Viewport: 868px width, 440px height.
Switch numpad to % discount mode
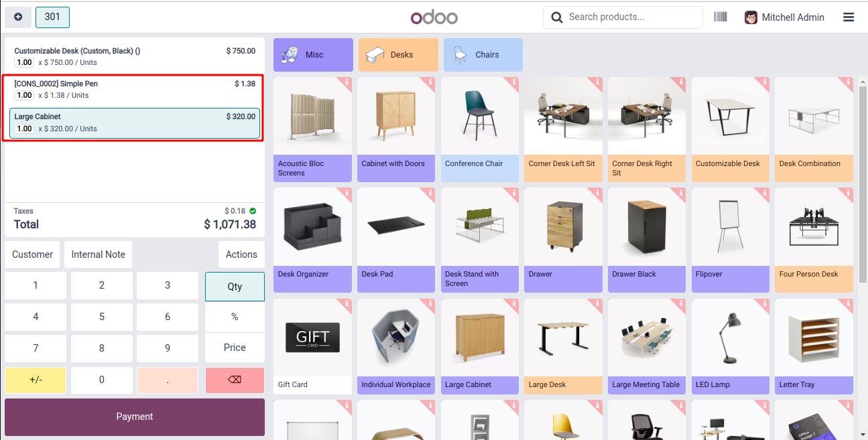[235, 317]
